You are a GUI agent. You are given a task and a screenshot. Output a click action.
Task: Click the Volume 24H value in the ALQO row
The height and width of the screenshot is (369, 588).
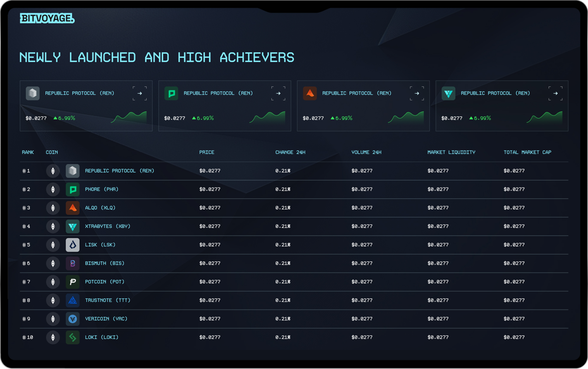point(362,208)
